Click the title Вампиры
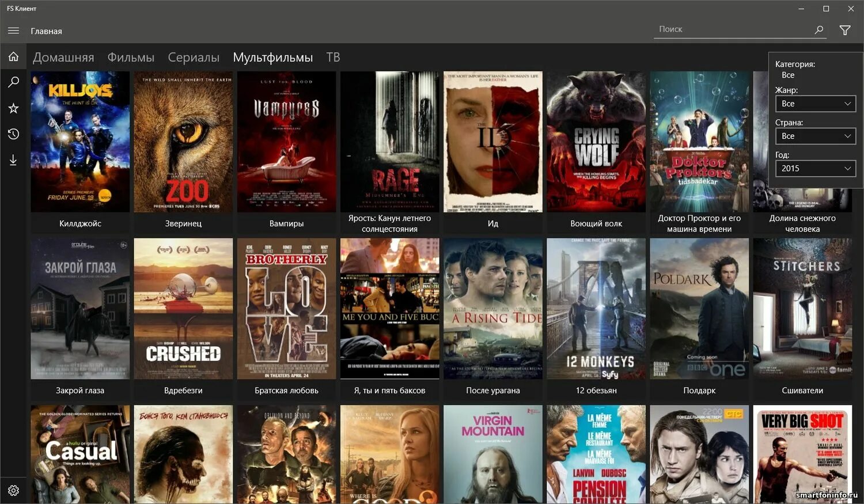864x504 pixels. [286, 223]
